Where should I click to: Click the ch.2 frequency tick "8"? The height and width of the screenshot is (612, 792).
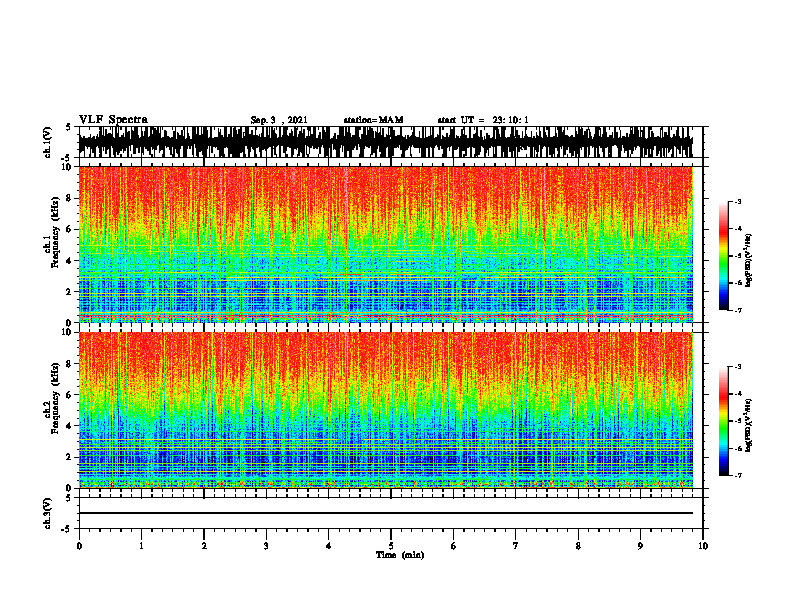click(x=70, y=364)
